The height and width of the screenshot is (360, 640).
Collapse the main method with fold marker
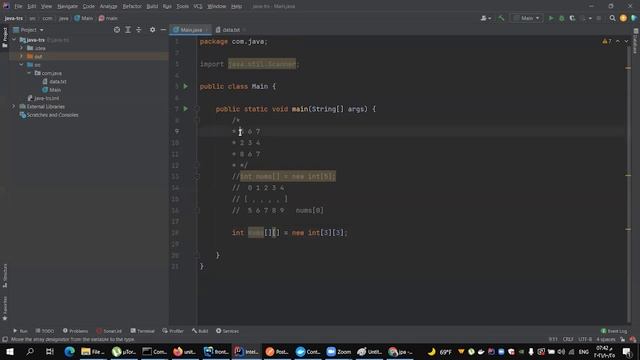pos(196,109)
